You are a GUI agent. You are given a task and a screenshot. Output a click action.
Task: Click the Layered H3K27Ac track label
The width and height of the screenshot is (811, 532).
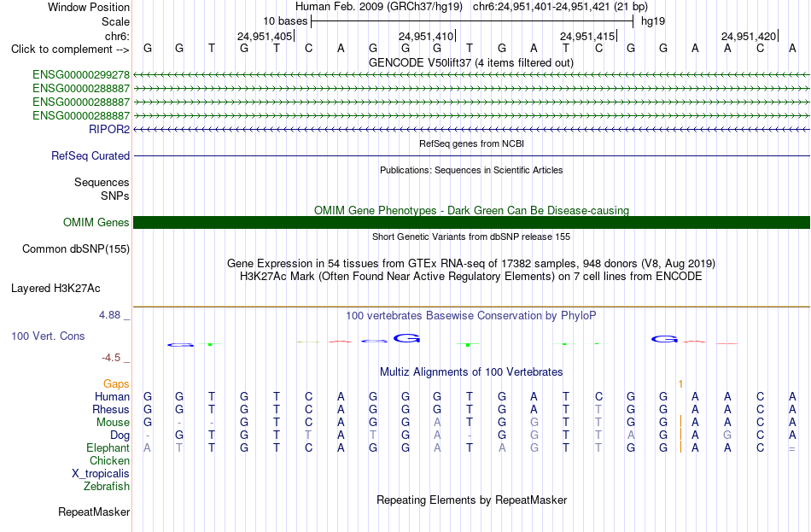pos(55,289)
